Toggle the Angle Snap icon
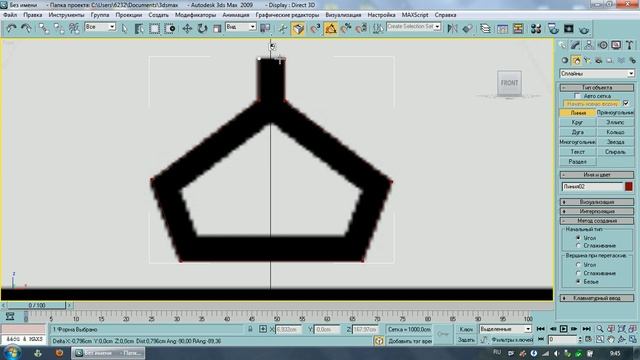The image size is (640, 360). pos(331,28)
